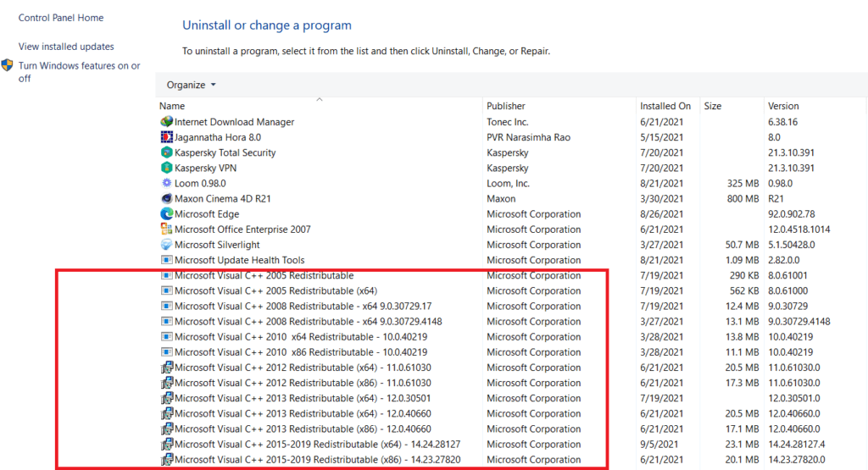Select Microsoft Update Health Tools name

(239, 260)
